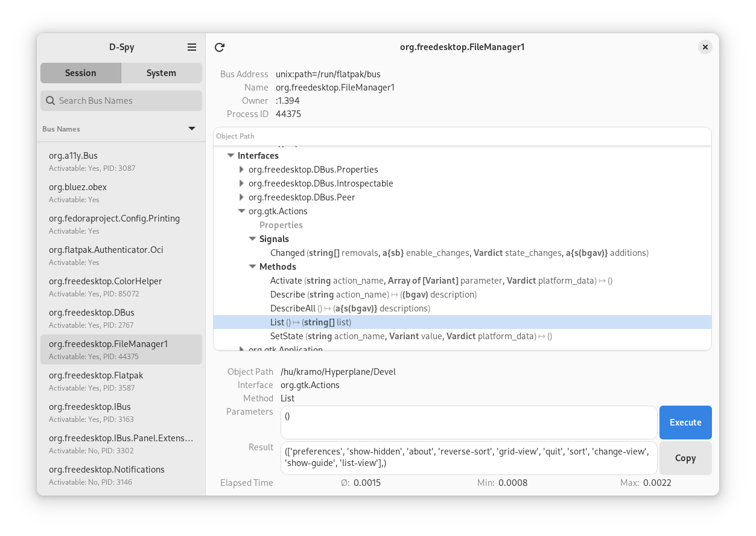Open the Bus Names sort dropdown arrow
The height and width of the screenshot is (536, 756).
(x=192, y=129)
